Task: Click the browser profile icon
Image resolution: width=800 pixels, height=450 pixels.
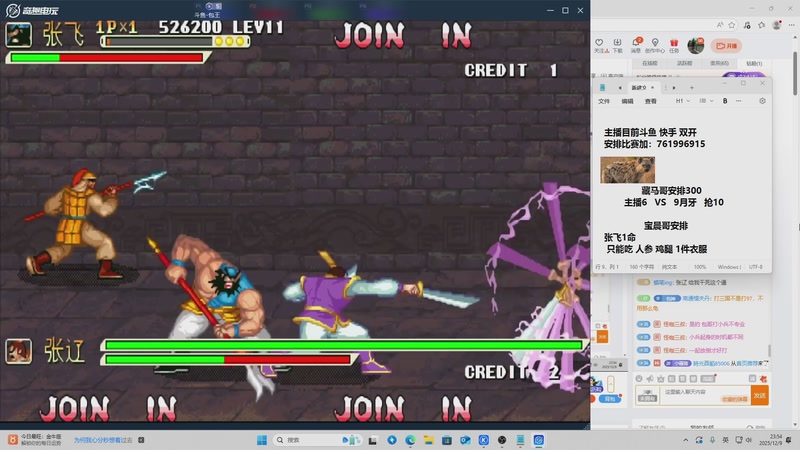Action: tap(777, 25)
